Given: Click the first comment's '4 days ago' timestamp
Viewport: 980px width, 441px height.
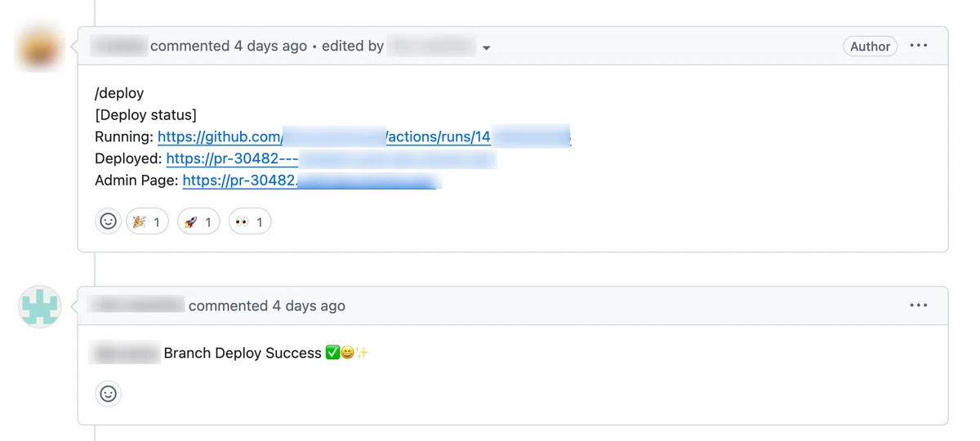Looking at the screenshot, I should coord(270,46).
